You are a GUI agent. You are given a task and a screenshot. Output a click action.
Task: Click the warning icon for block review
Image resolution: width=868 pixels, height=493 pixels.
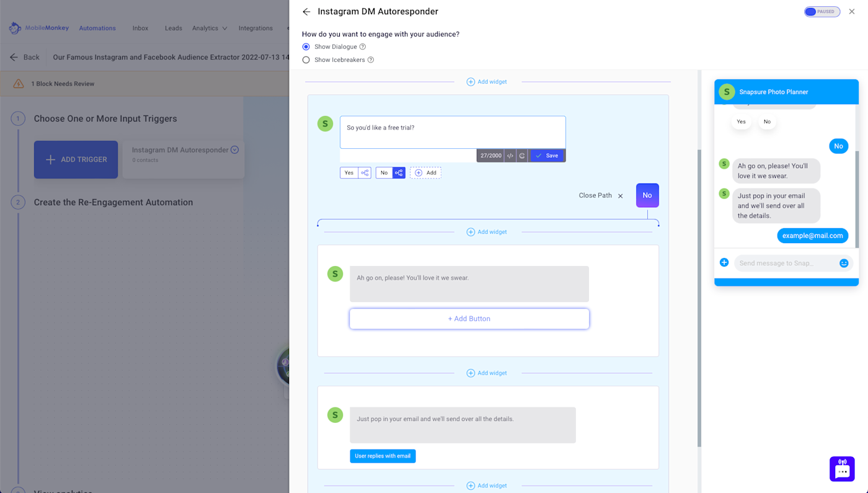(19, 84)
